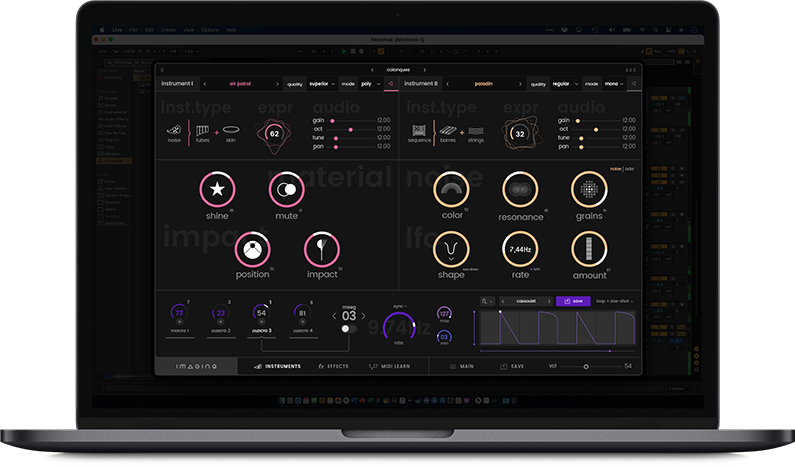Click the vol slider handle

tap(586, 367)
